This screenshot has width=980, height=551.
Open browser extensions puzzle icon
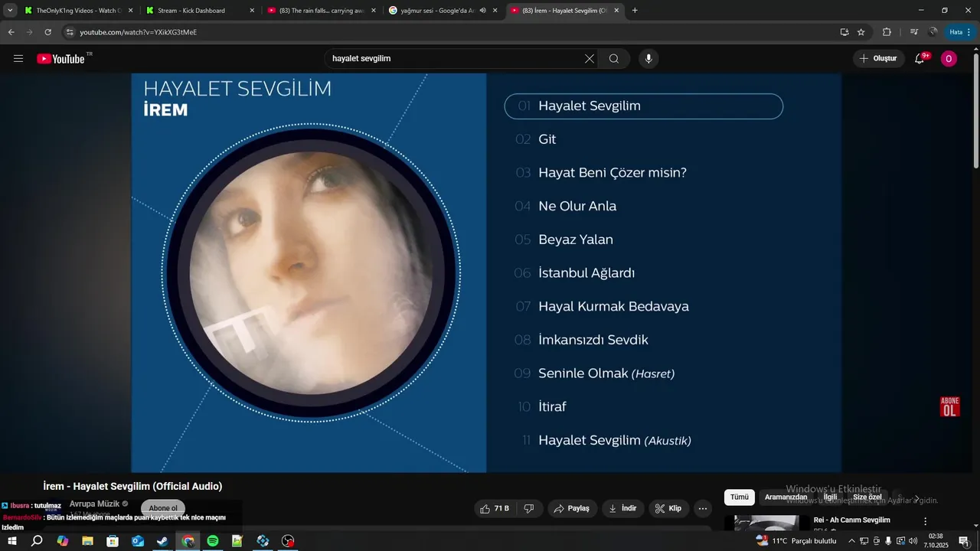click(x=887, y=32)
